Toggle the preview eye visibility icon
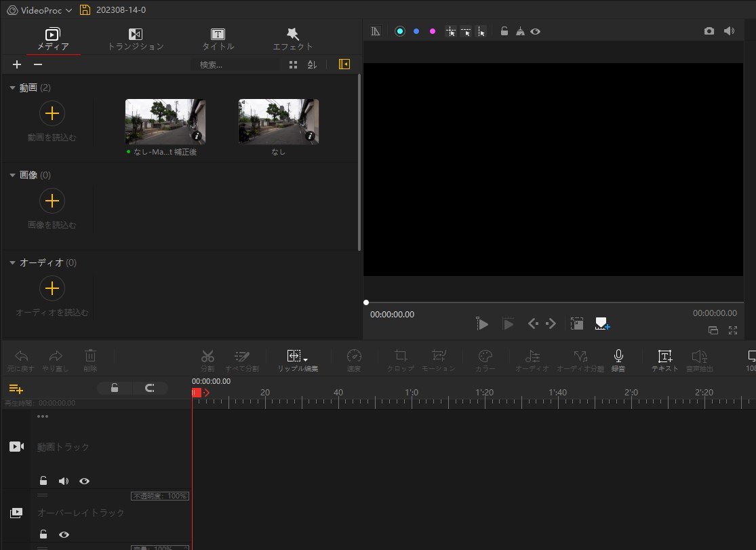Viewport: 756px width, 550px height. tap(535, 31)
